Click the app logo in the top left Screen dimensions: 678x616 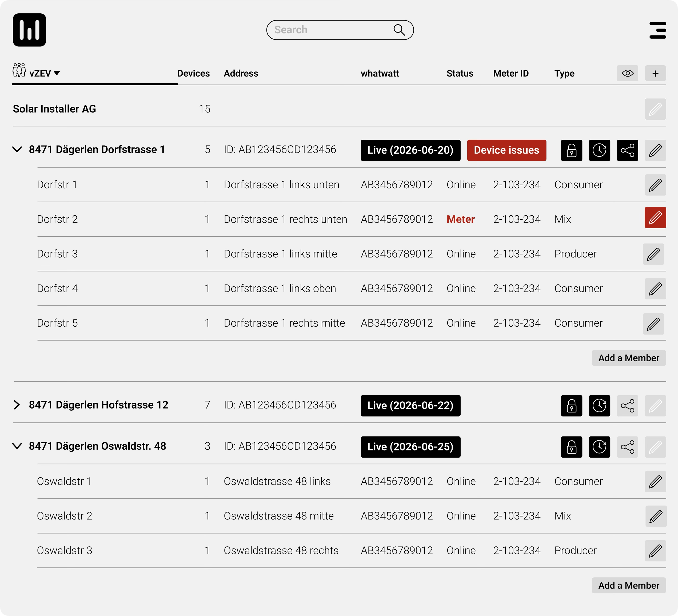click(29, 30)
